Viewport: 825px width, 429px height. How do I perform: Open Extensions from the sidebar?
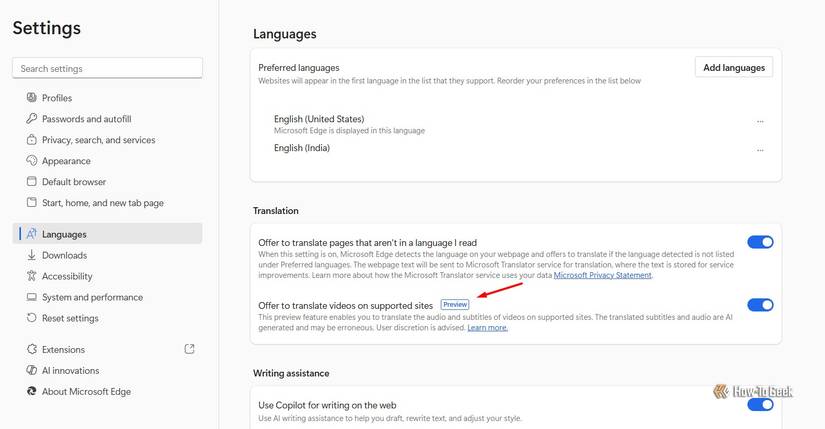coord(107,349)
